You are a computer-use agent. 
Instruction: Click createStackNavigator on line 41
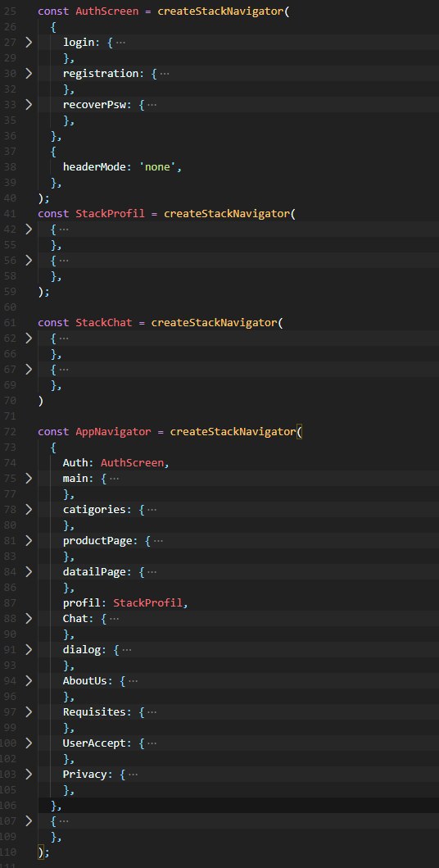click(x=227, y=213)
